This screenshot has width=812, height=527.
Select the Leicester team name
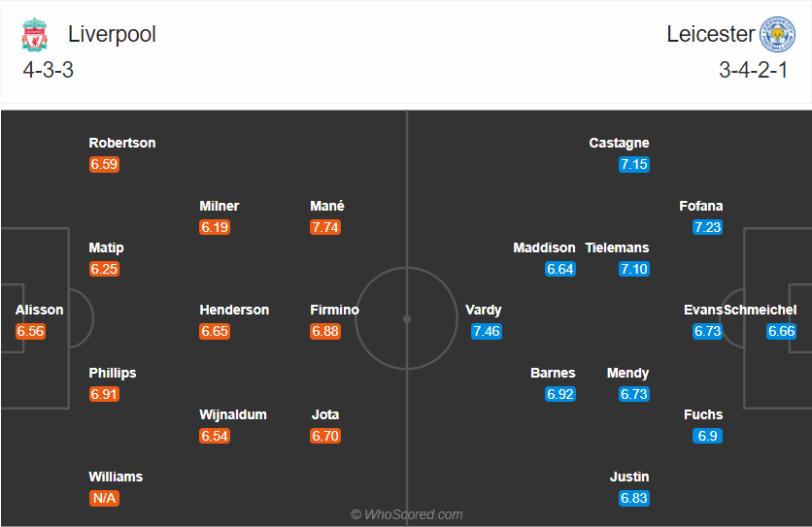[710, 34]
